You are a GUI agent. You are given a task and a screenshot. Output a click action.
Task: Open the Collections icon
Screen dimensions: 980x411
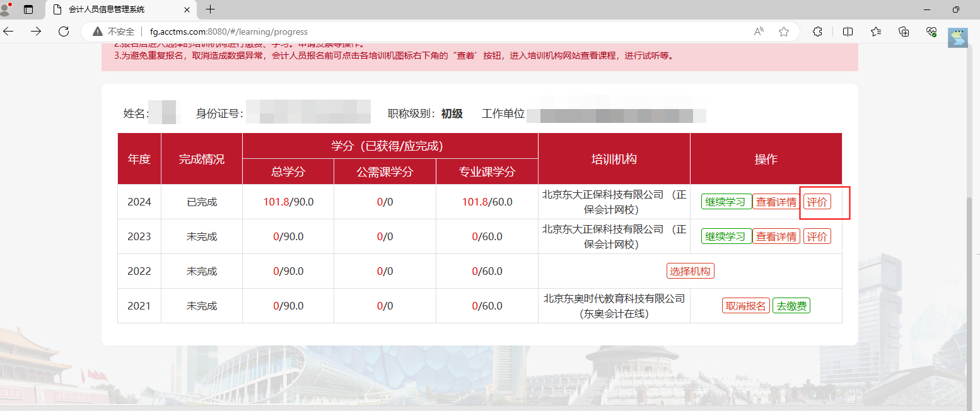[904, 32]
